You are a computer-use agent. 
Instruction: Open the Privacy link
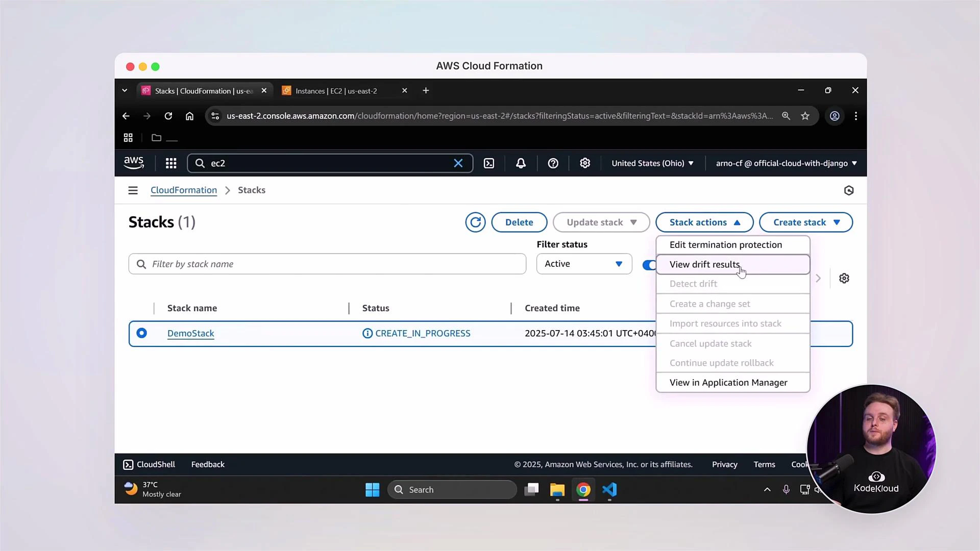point(724,464)
